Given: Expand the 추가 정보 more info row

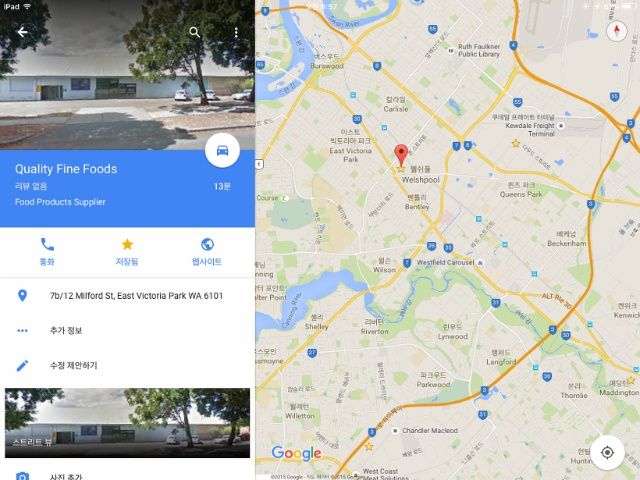Looking at the screenshot, I should [x=127, y=331].
